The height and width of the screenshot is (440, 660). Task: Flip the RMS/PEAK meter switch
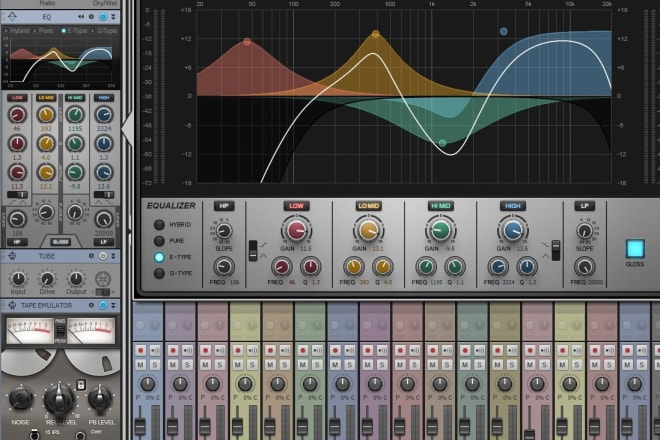(60, 331)
